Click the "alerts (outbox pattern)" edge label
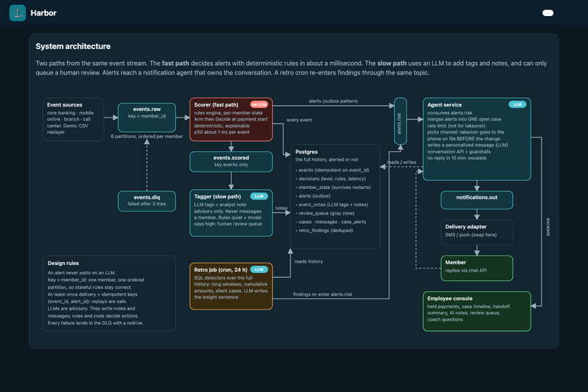Viewport: 588px width, 392px height. tap(333, 101)
